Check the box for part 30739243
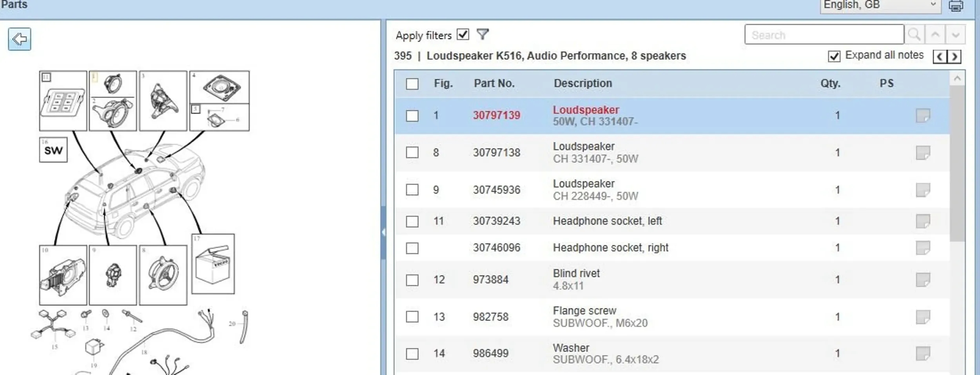Viewport: 980px width, 375px height. 412,221
